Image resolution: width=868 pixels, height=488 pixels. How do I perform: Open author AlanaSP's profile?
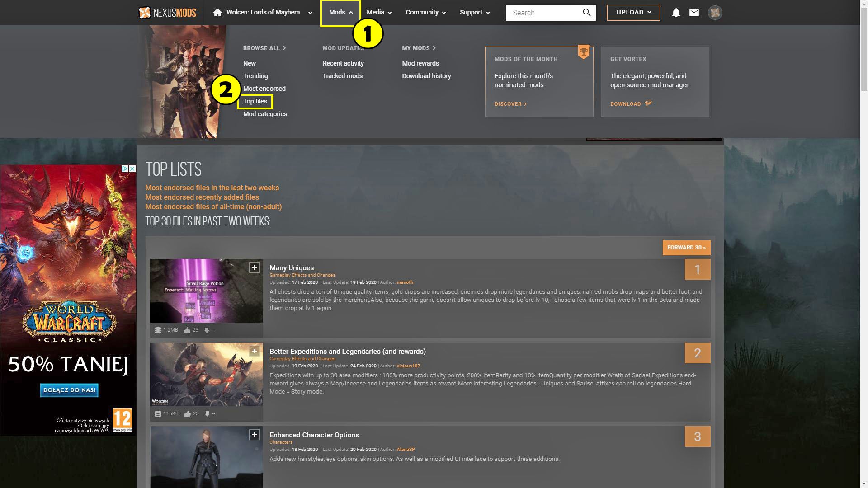click(x=406, y=449)
